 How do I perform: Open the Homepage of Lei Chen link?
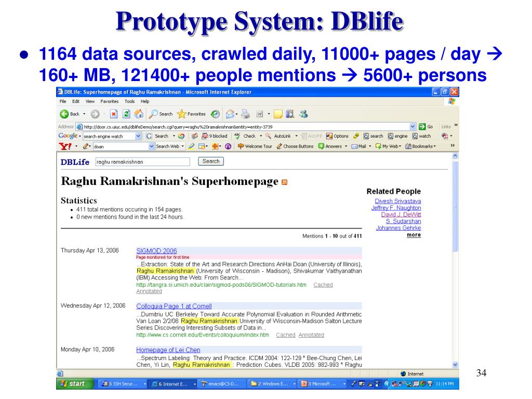click(x=168, y=350)
